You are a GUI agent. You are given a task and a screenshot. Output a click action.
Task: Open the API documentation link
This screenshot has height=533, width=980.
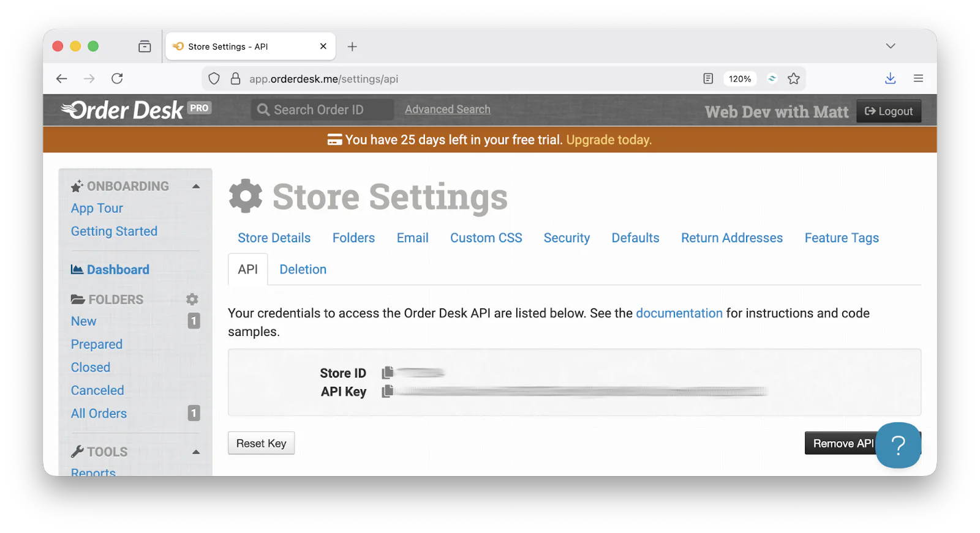click(x=679, y=313)
